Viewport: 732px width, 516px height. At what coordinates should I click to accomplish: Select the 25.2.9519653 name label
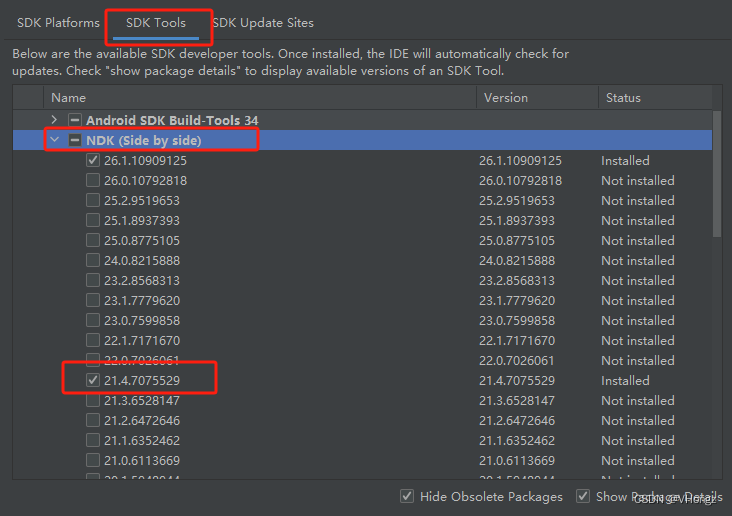[141, 201]
